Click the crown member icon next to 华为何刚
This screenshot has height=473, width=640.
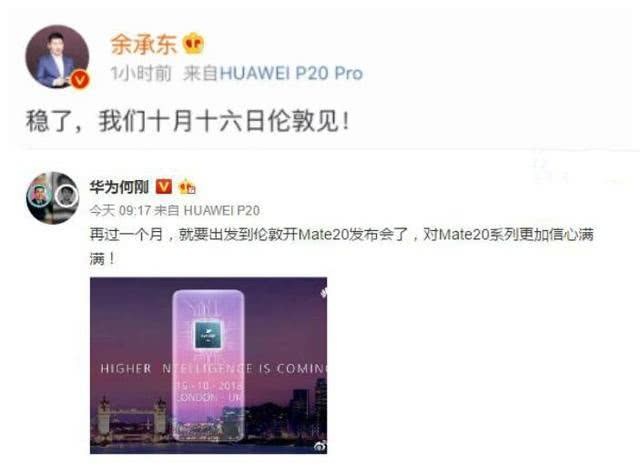tap(187, 187)
